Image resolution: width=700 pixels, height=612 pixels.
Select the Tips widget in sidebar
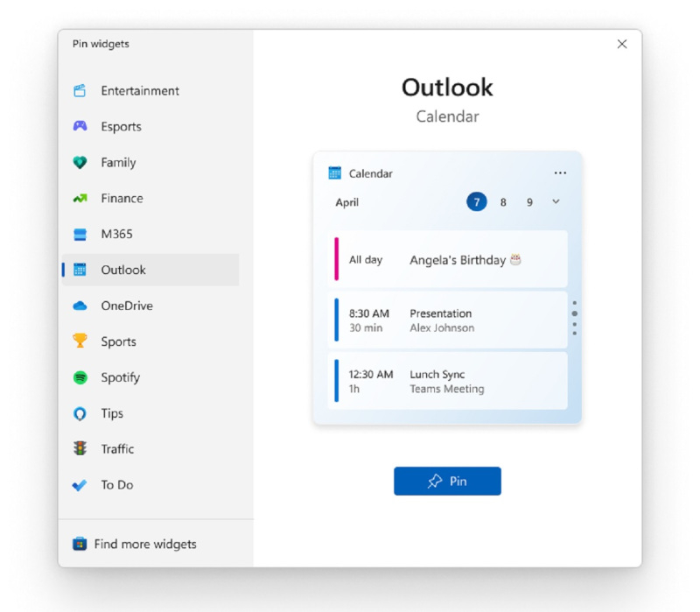[x=112, y=413]
